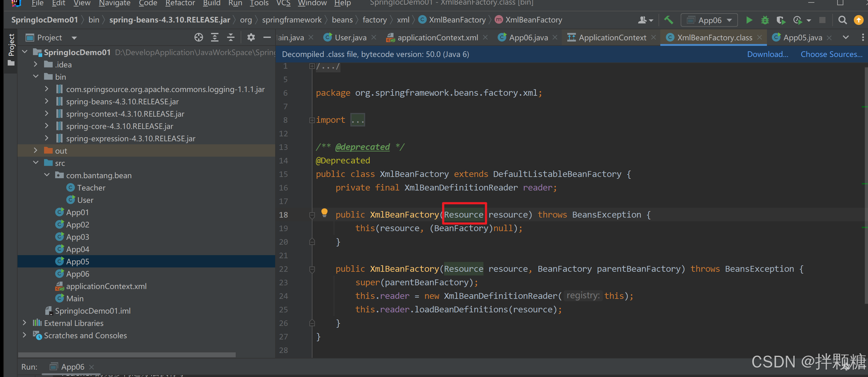The image size is (868, 377).
Task: Click the Download... sources link
Action: point(767,54)
